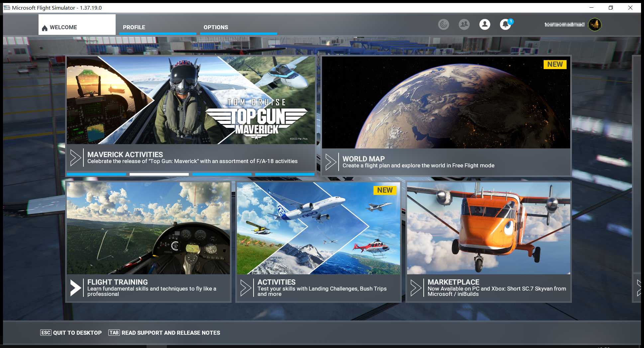Image resolution: width=644 pixels, height=348 pixels.
Task: Click 'Now Available on PC and Xbox' text
Action: pos(497,291)
